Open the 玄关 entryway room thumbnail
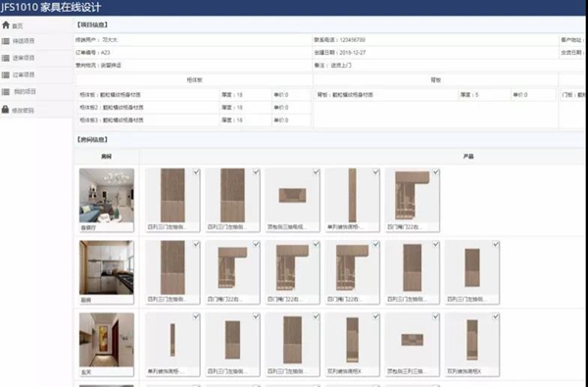The height and width of the screenshot is (387, 588). pos(107,340)
